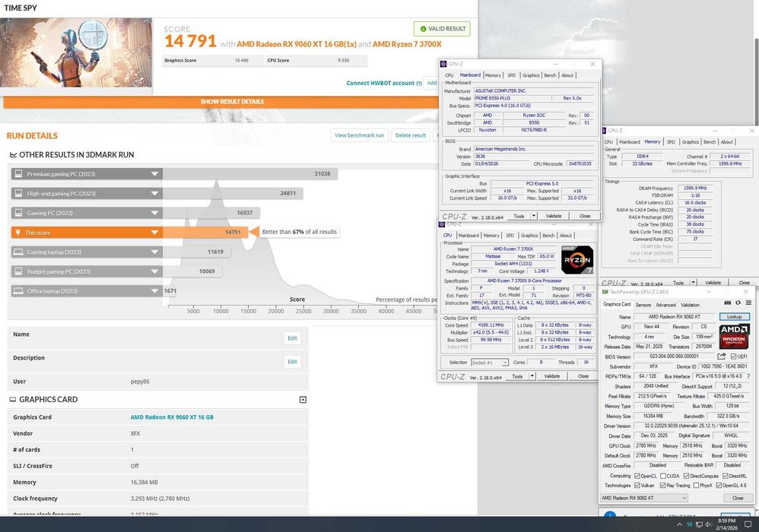The width and height of the screenshot is (759, 532).
Task: Toggle PhysX checkbox
Action: [696, 485]
